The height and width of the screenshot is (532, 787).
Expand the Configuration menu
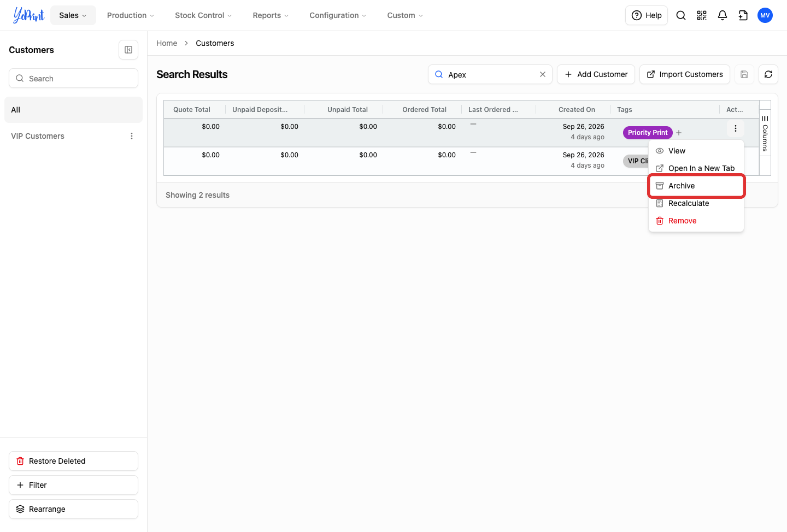pyautogui.click(x=338, y=15)
